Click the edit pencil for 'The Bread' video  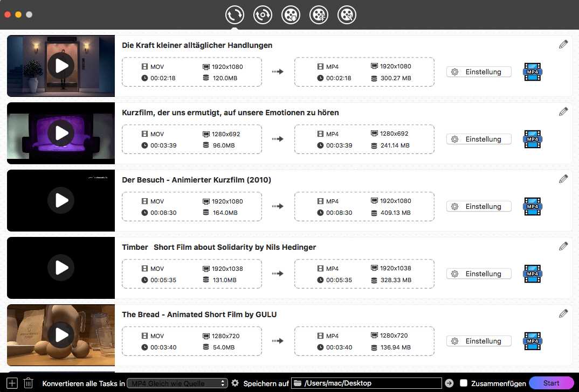tap(563, 313)
